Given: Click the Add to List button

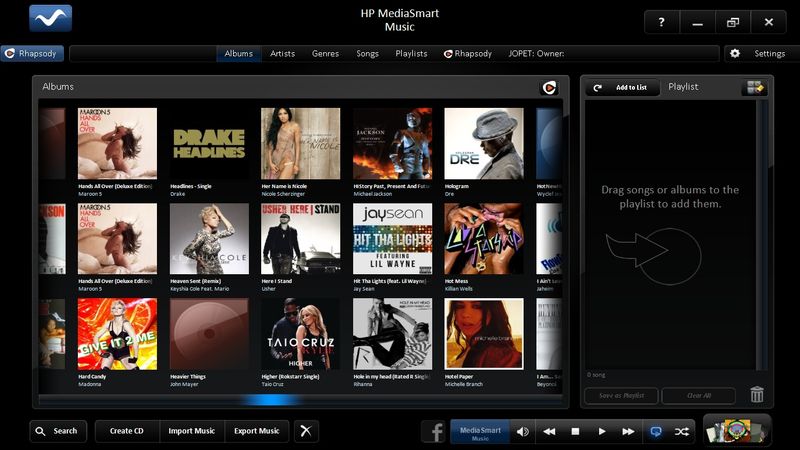Looking at the screenshot, I should pyautogui.click(x=622, y=87).
